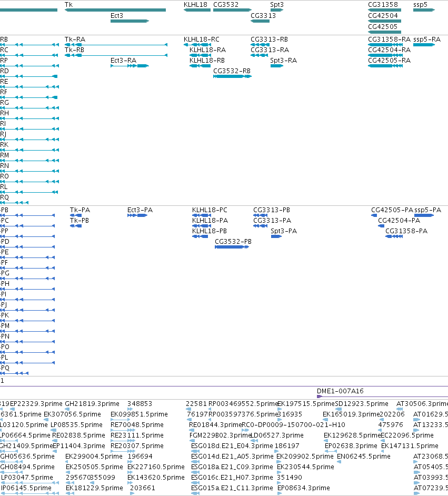Select the RC0-DP0009-150700-021-H10 EST label
This screenshot has width=448, height=496.
coord(293,425)
